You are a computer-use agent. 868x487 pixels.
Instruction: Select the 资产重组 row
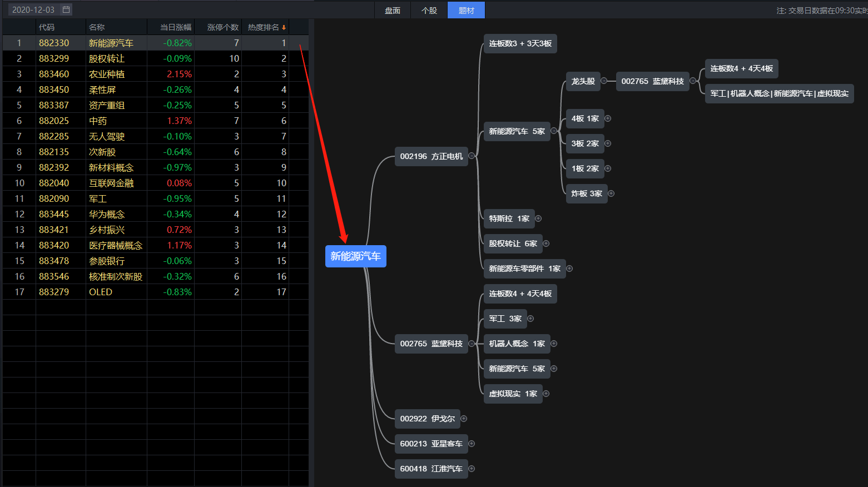click(x=155, y=105)
